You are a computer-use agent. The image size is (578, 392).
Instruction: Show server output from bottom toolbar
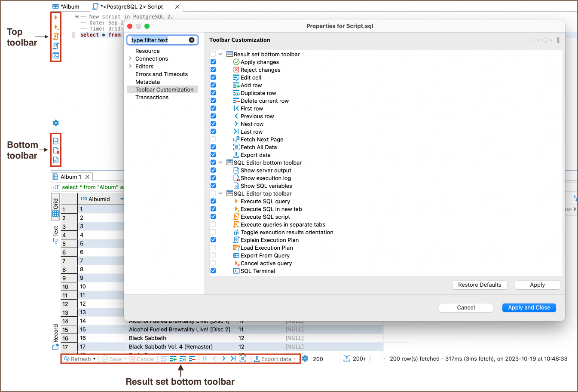coord(56,141)
